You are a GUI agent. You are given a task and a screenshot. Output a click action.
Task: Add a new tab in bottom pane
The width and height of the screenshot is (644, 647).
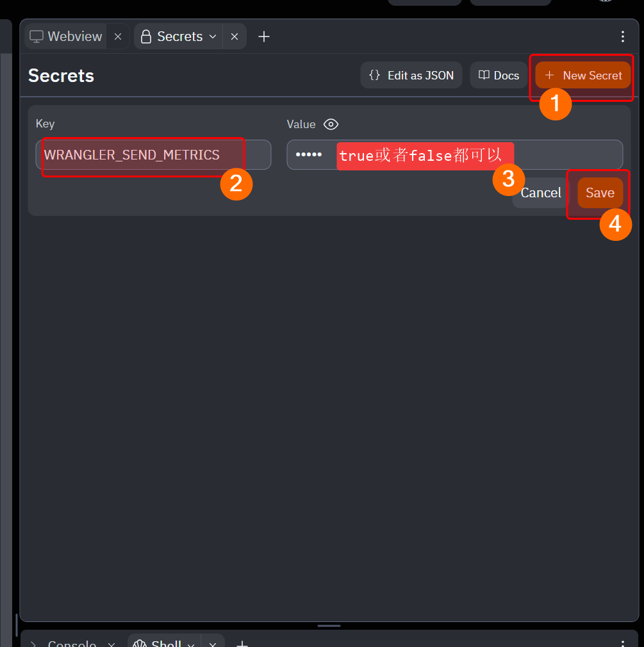(x=242, y=643)
